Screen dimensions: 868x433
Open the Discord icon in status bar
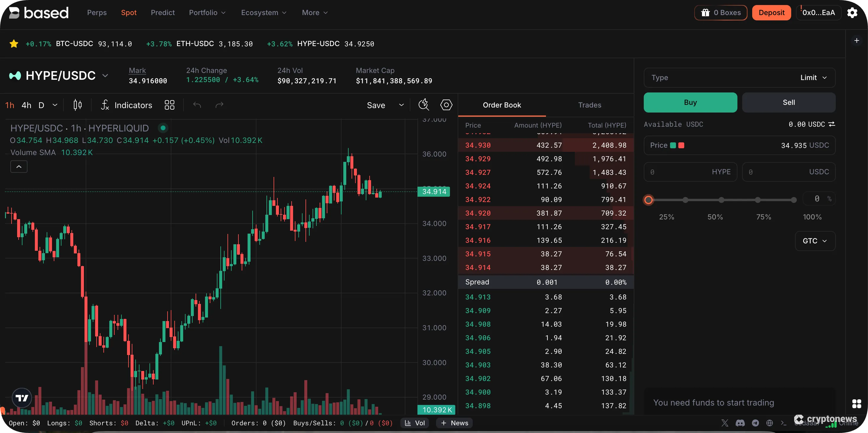pos(740,423)
